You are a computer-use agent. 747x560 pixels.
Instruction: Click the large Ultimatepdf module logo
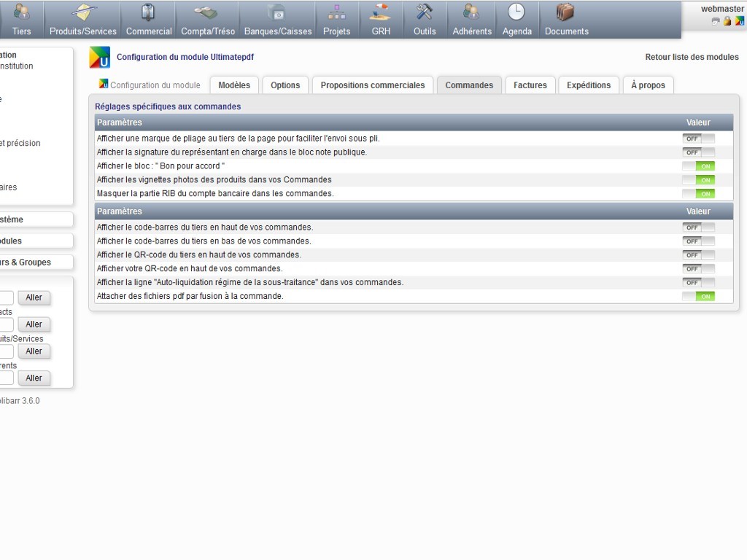tap(99, 57)
